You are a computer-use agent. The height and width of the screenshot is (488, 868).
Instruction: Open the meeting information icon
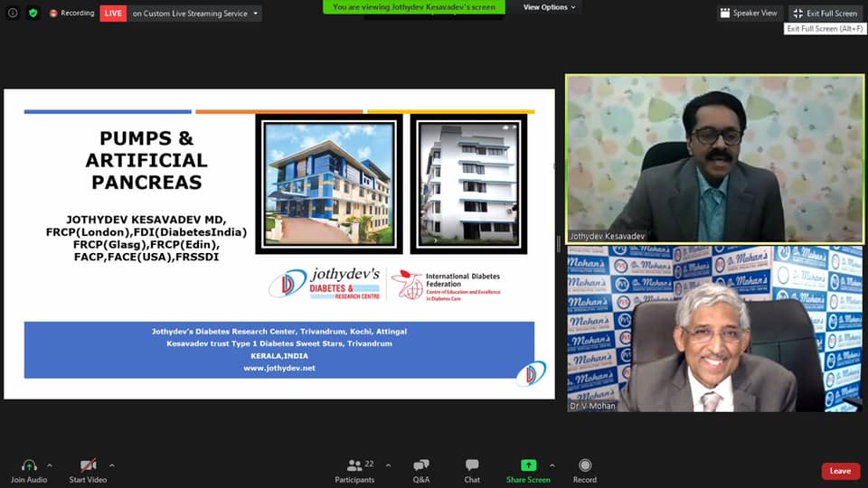tap(12, 13)
